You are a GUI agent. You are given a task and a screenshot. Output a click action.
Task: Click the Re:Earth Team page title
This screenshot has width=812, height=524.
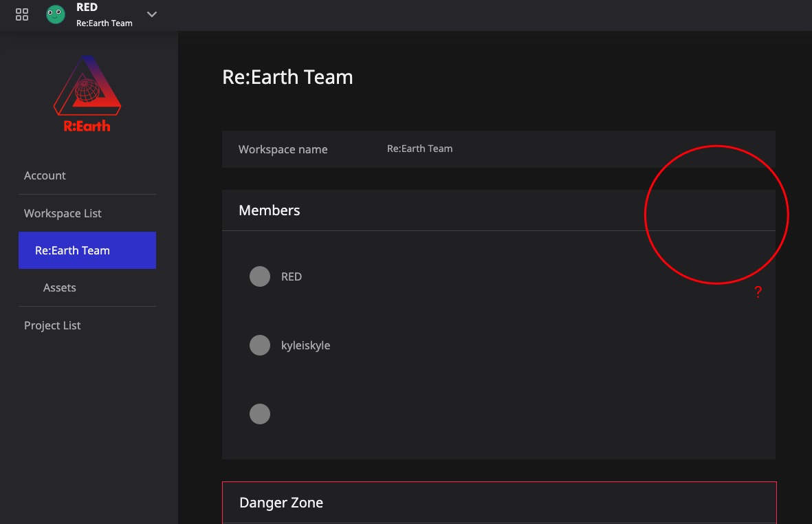(x=287, y=77)
